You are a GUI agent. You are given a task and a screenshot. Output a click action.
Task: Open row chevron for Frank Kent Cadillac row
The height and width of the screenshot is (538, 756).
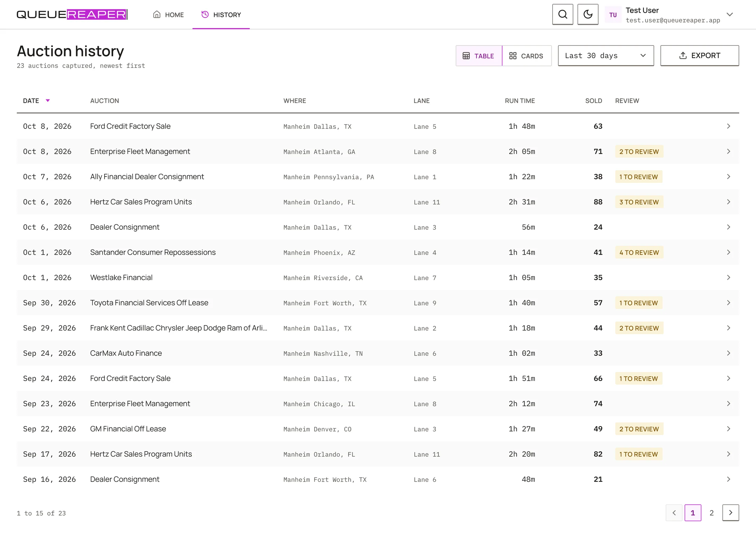point(729,328)
